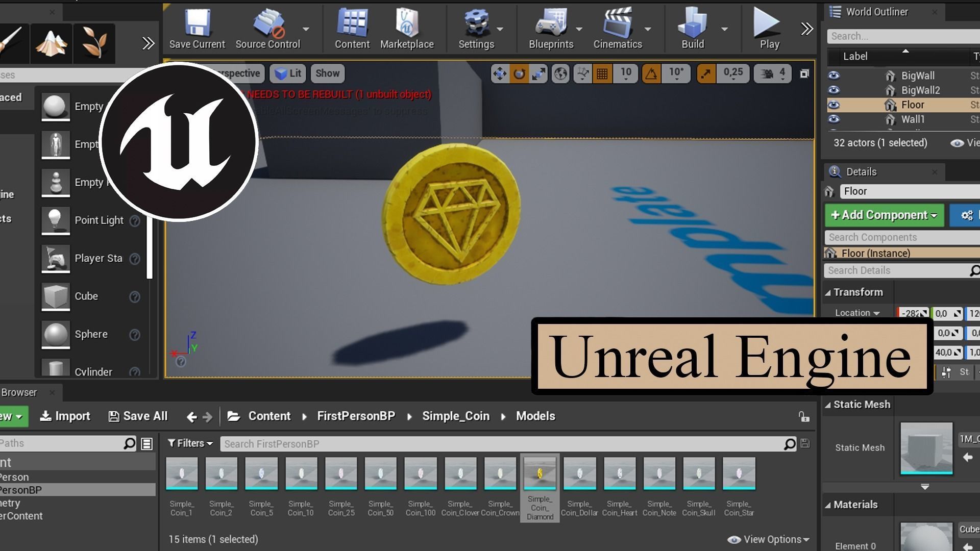This screenshot has width=980, height=551.
Task: Click the Save Current toolbar icon
Action: point(197,29)
